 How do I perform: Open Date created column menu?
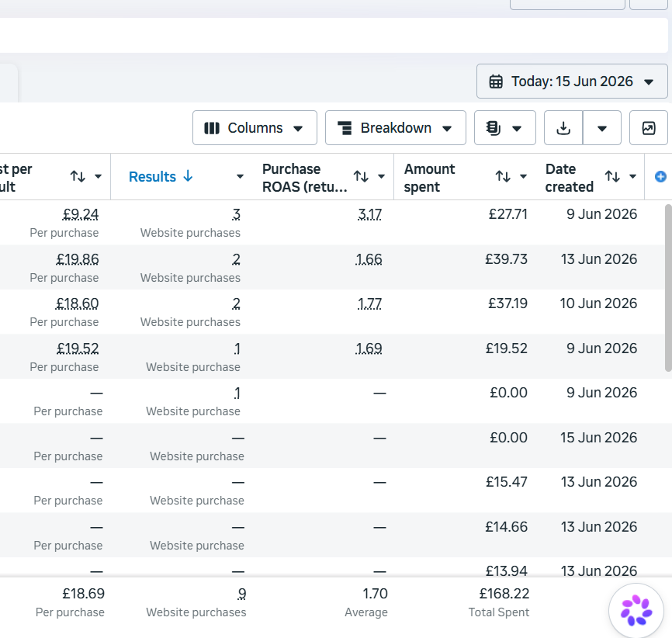coord(632,176)
